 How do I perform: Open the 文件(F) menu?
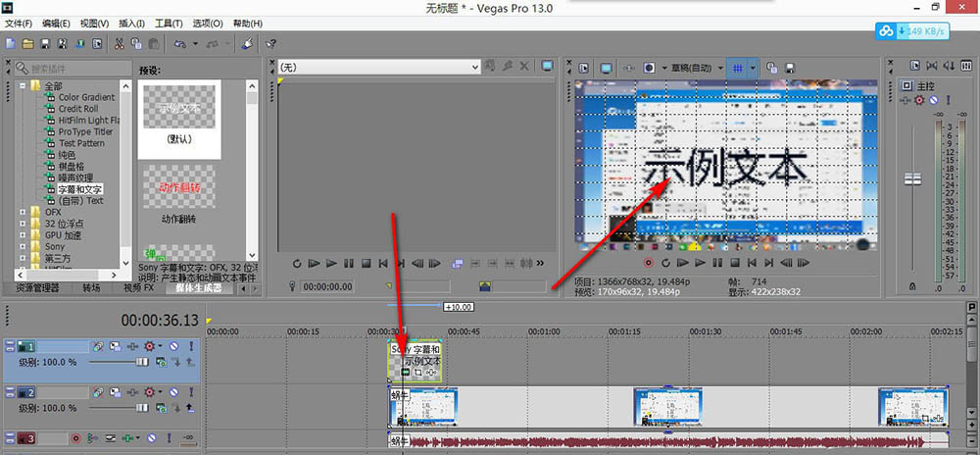point(19,24)
